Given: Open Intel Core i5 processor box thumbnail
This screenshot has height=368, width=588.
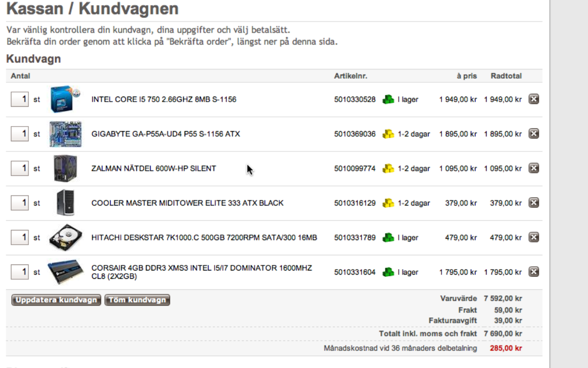Looking at the screenshot, I should [66, 99].
